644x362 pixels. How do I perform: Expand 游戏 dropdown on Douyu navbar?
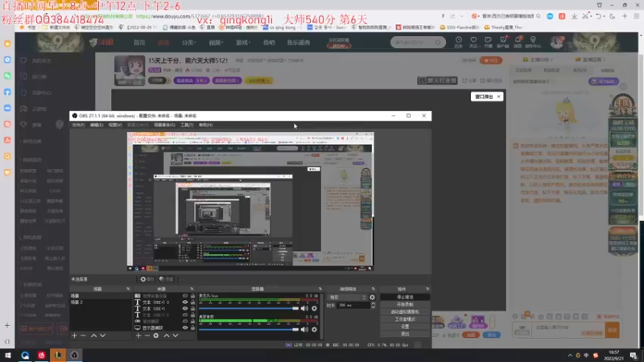tap(243, 43)
